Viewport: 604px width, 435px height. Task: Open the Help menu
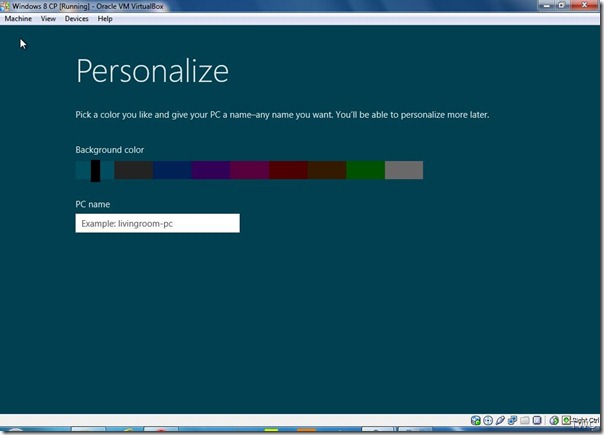pos(105,18)
